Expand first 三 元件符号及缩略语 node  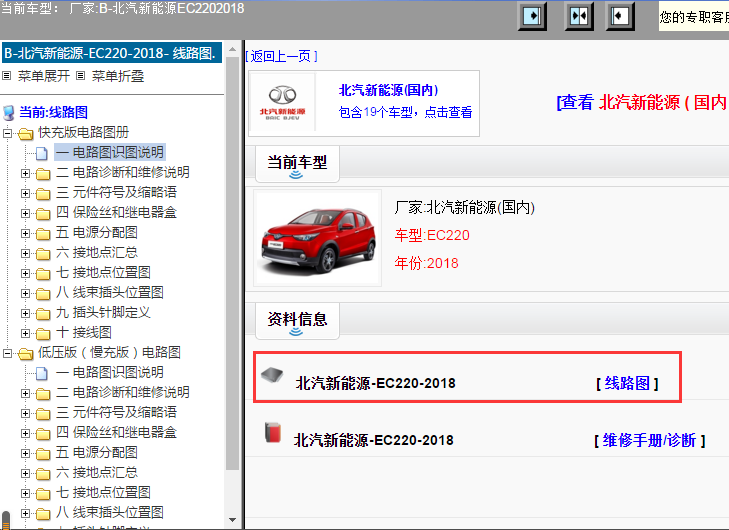click(25, 193)
